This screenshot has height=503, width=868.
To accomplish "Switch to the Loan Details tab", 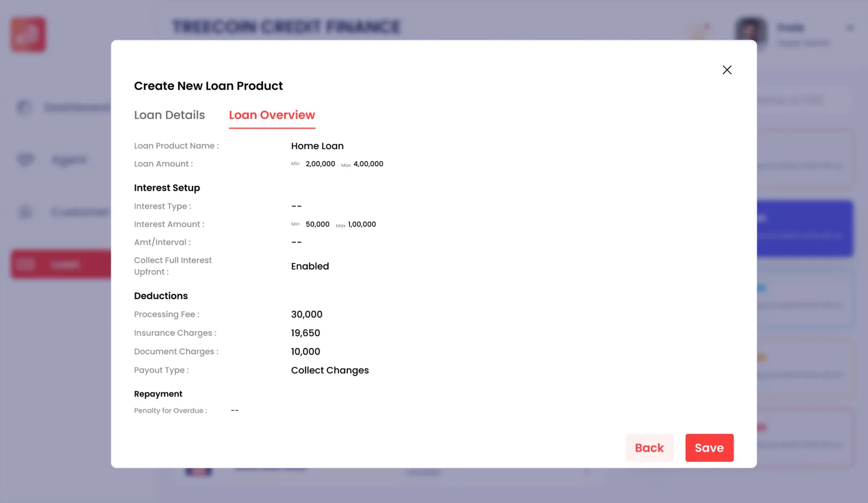I will pos(169,115).
